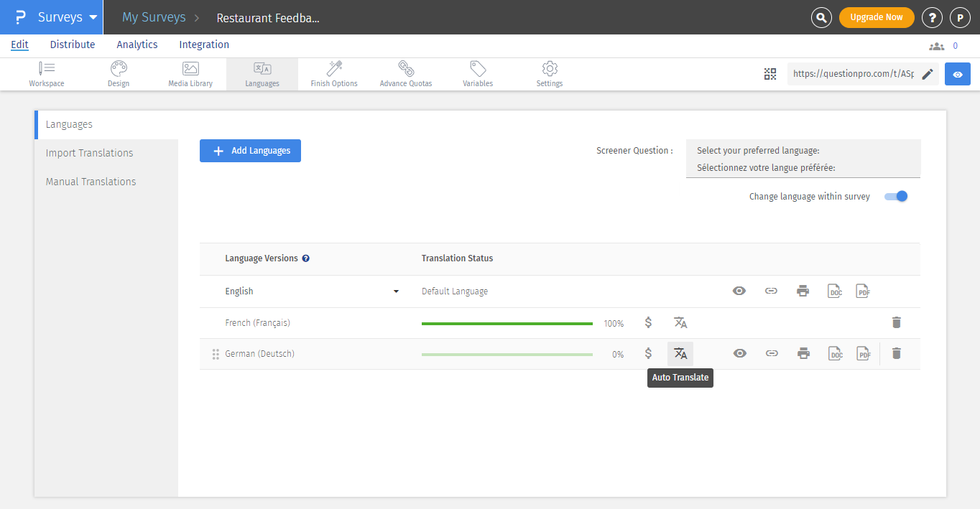This screenshot has height=509, width=980.
Task: Click the Default Language status text
Action: pyautogui.click(x=455, y=291)
